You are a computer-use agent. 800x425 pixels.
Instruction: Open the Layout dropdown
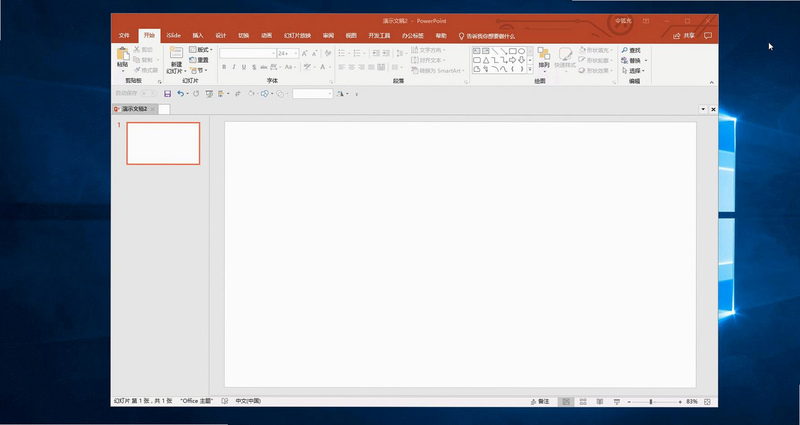click(x=201, y=49)
